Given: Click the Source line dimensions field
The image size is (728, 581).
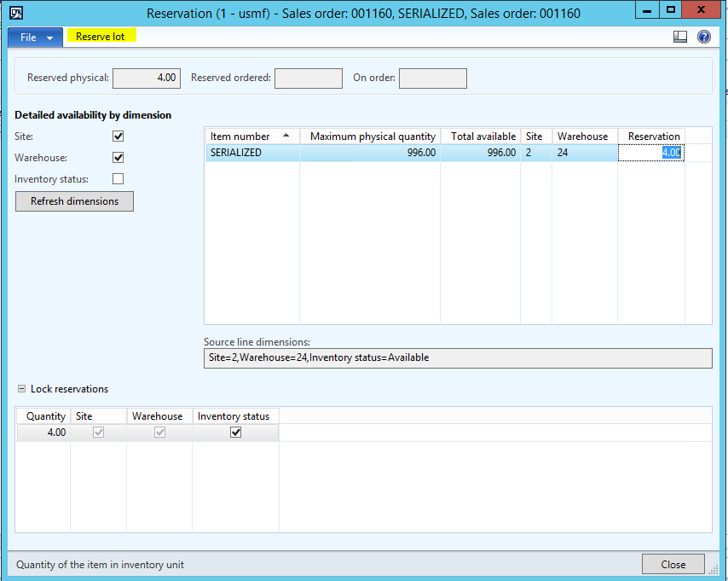Looking at the screenshot, I should click(457, 358).
